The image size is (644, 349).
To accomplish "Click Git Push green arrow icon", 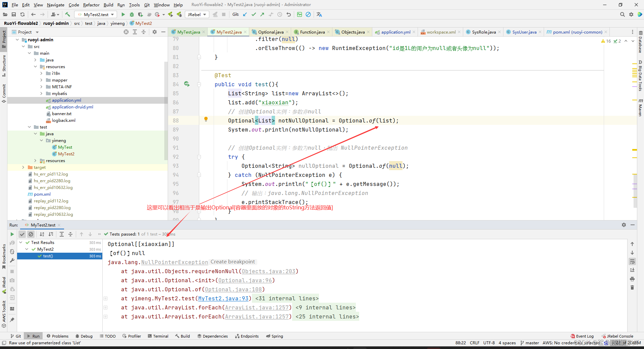I will click(262, 14).
